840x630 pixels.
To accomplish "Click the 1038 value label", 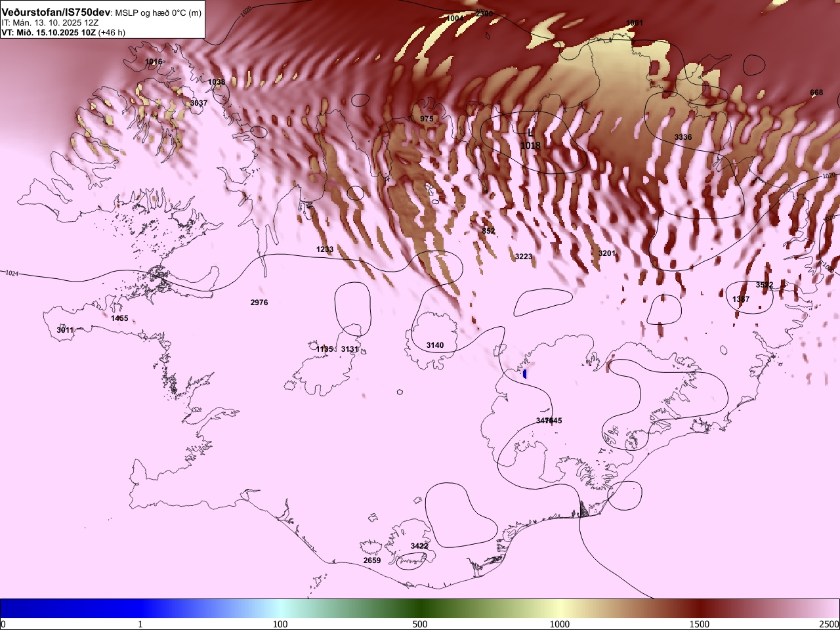I will [x=217, y=82].
